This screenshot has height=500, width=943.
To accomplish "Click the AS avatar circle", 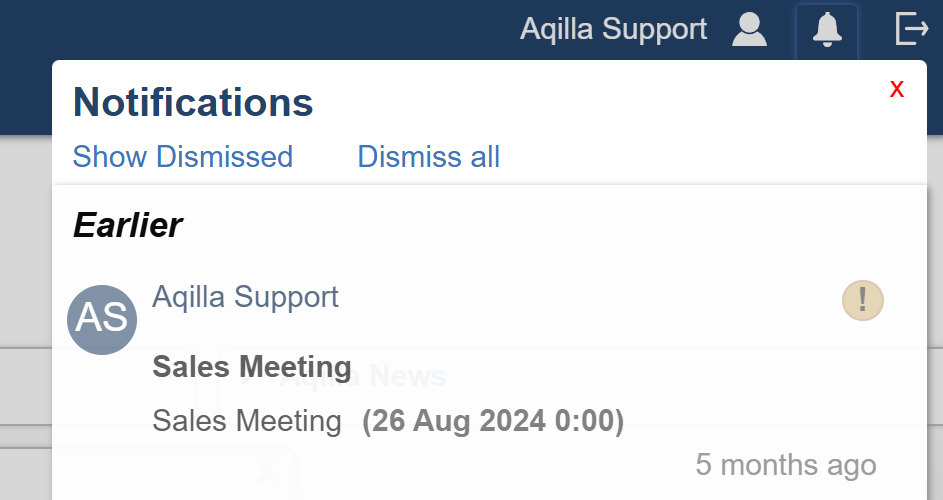I will 102,319.
